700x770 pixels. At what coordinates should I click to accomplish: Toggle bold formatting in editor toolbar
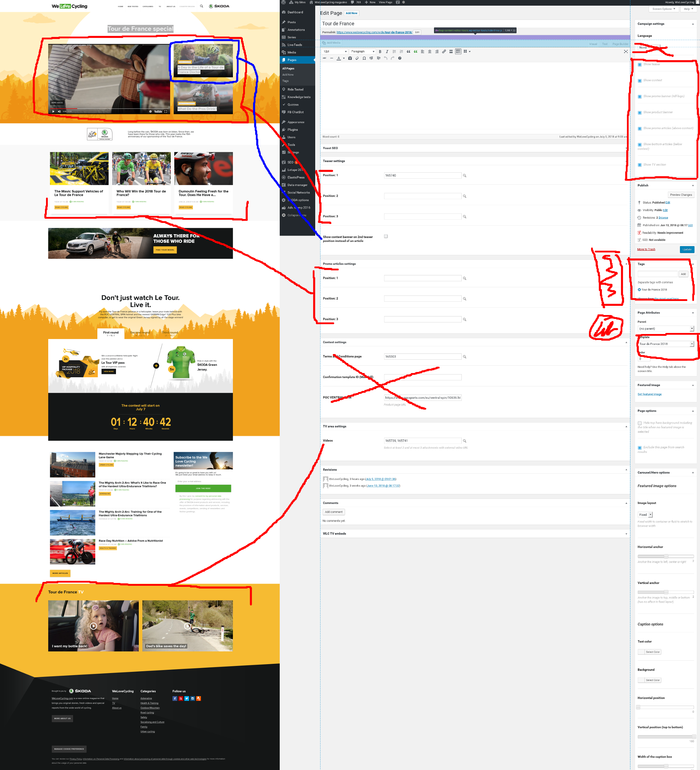(x=380, y=52)
